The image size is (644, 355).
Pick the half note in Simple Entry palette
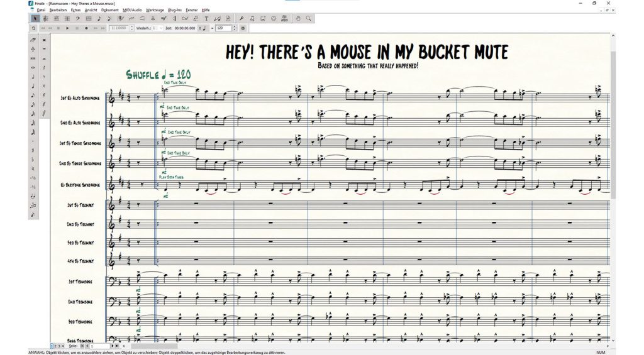pyautogui.click(x=33, y=76)
